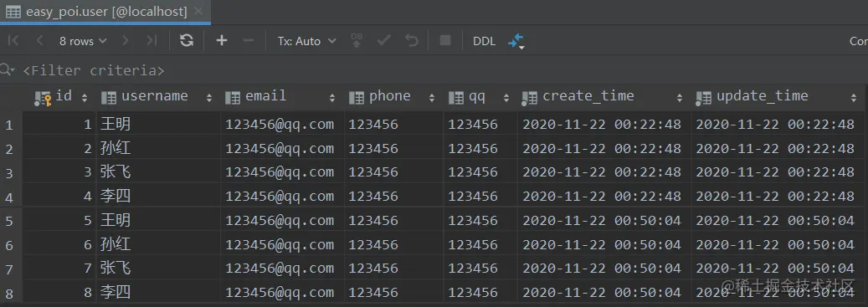Select the email cell in row 4
868x307 pixels.
click(x=282, y=197)
